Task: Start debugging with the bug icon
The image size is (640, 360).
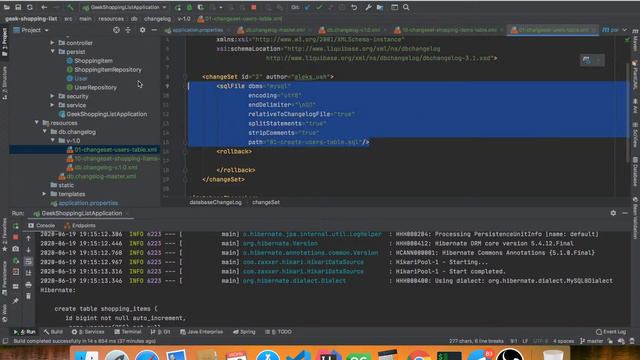Action: tap(189, 7)
